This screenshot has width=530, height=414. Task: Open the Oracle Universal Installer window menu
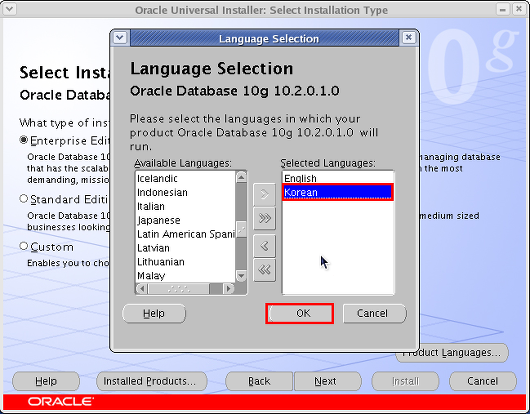pyautogui.click(x=9, y=9)
